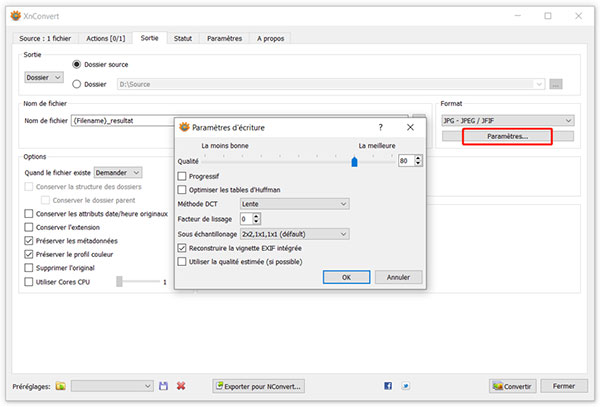Click the Qualité 80 value field
600x407 pixels.
click(406, 161)
